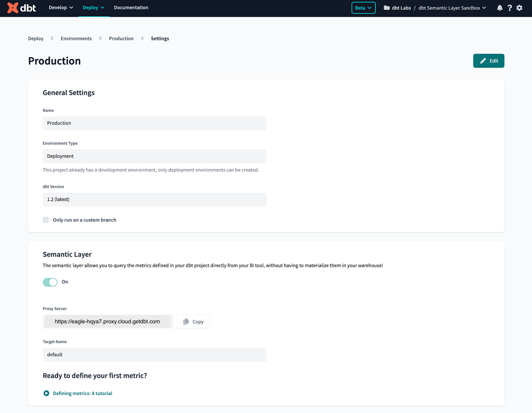Click the pencil icon on the Edit button

(x=483, y=61)
